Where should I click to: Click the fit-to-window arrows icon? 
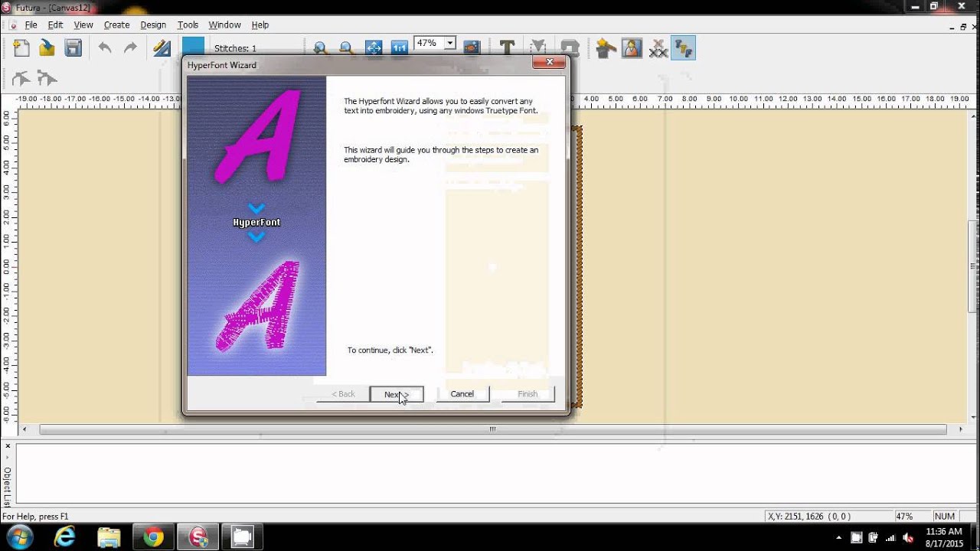coord(374,48)
